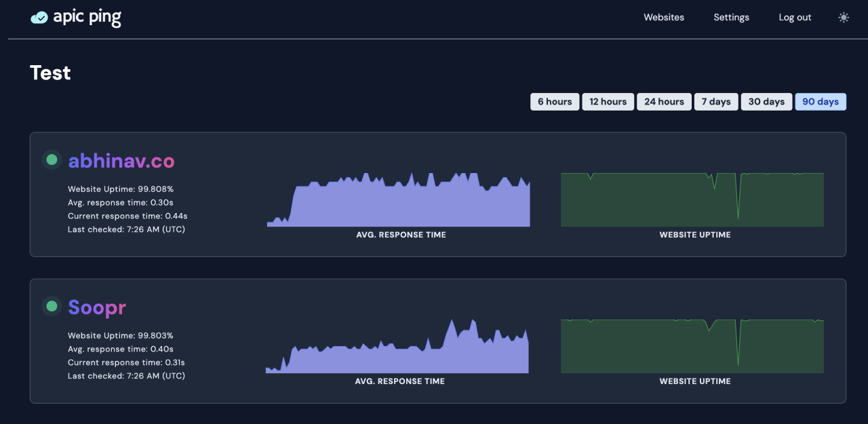
Task: Open the abhinav.co website title link
Action: pos(121,161)
